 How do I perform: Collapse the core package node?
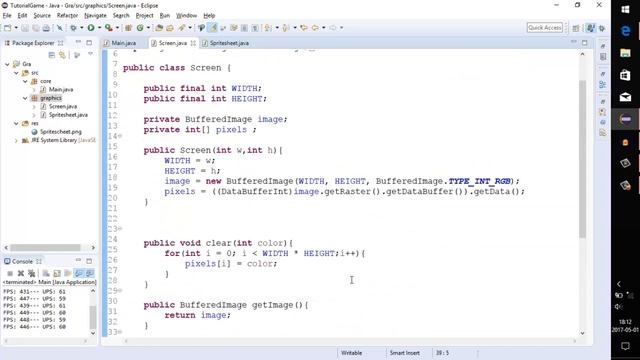click(25, 81)
